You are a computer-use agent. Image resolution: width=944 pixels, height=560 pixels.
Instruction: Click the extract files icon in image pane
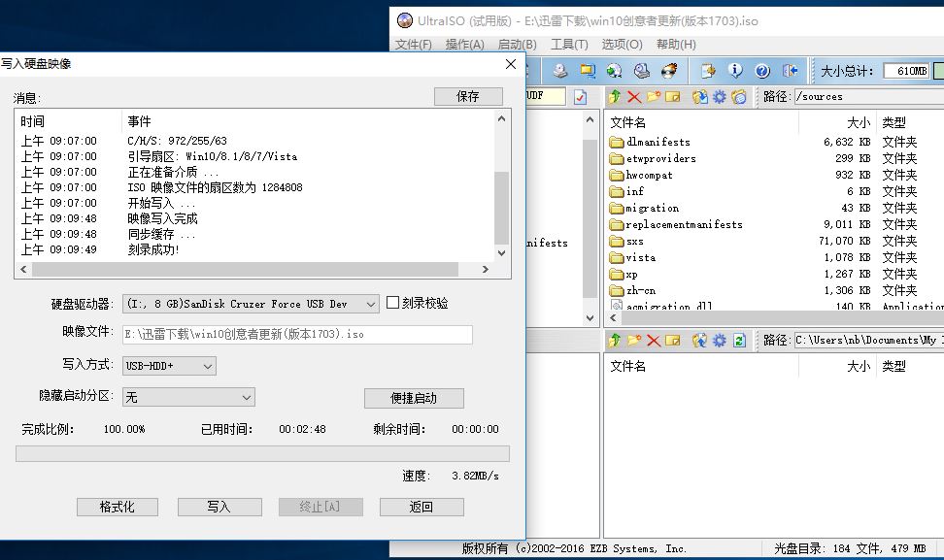coord(699,97)
